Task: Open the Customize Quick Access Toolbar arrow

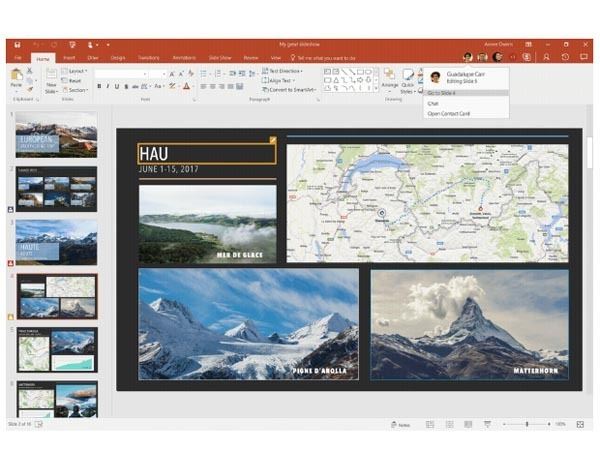Action: coord(108,45)
